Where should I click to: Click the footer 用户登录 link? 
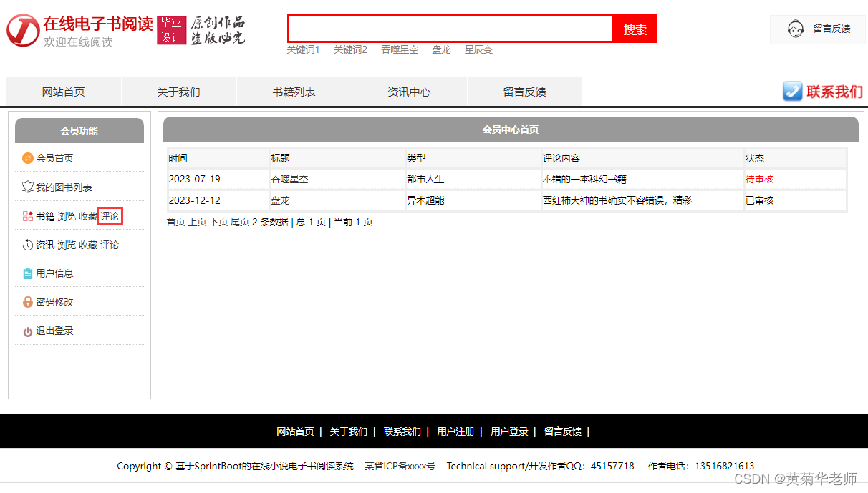509,431
